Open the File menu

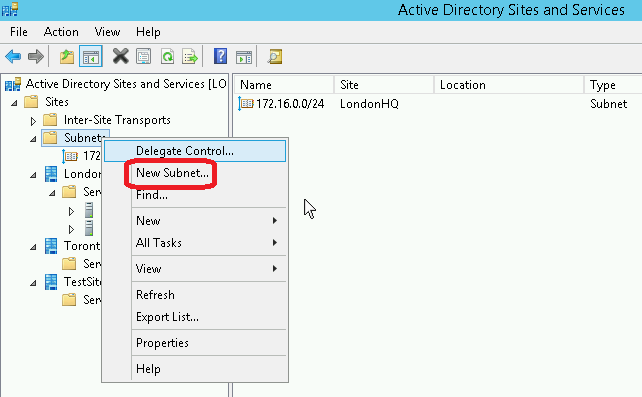click(19, 32)
